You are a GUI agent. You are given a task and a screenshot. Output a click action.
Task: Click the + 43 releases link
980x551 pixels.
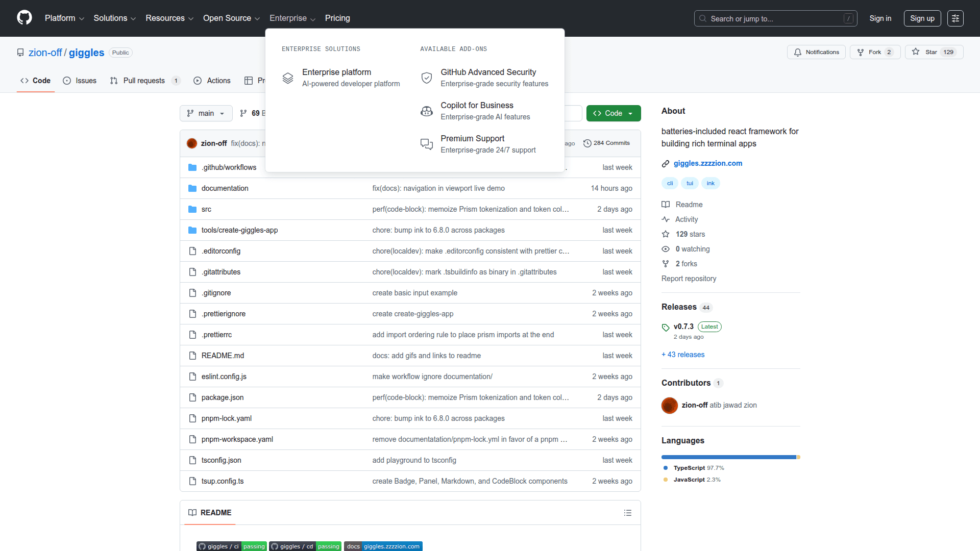(683, 355)
